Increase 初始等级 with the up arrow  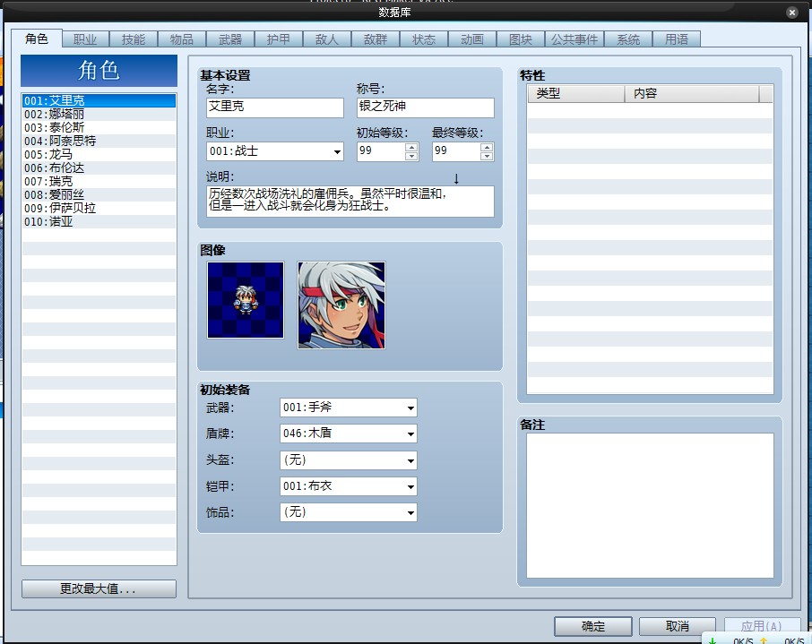click(x=411, y=147)
